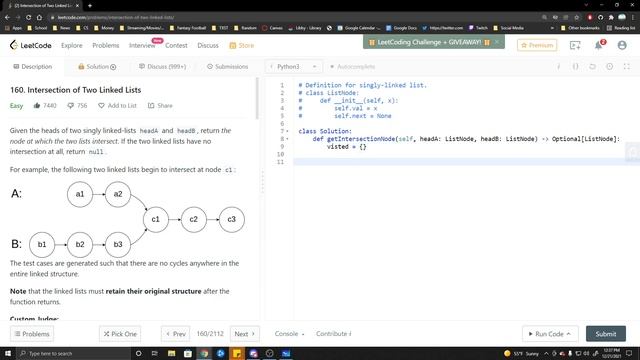Go to Prev problem
Screen dimensions: 640x360
176,334
